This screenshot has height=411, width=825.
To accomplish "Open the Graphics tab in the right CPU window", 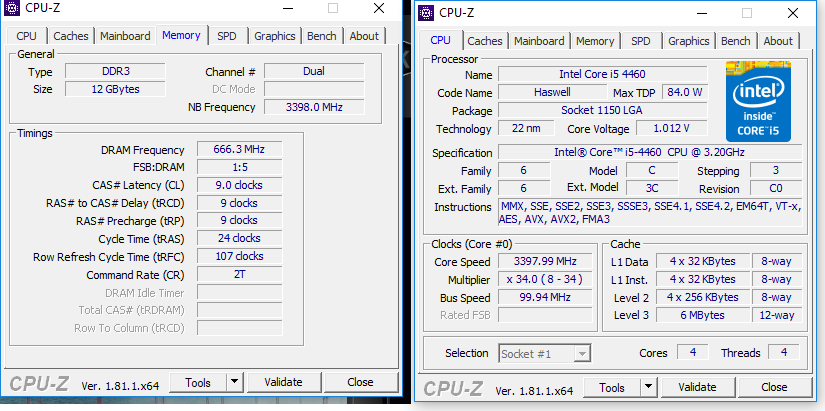I will pos(689,41).
